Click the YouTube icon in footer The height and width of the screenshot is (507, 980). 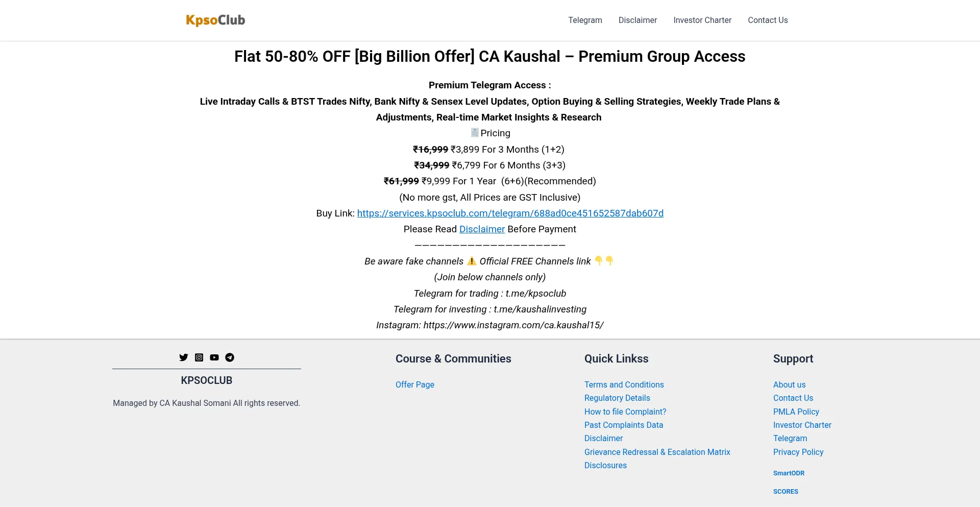point(214,357)
